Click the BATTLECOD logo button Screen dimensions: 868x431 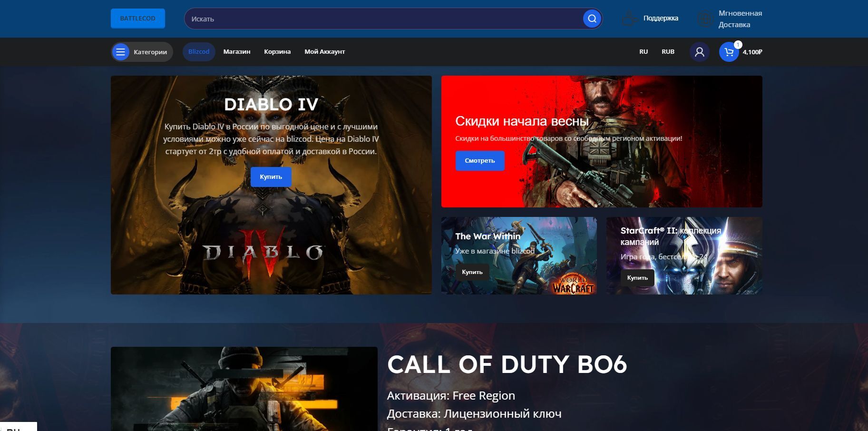[137, 19]
